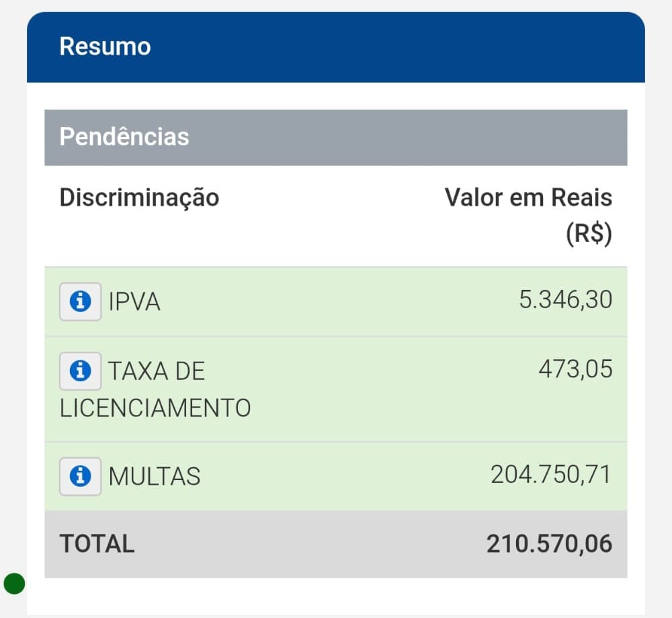Image resolution: width=672 pixels, height=618 pixels.
Task: Select the MULTAS label text
Action: click(155, 477)
